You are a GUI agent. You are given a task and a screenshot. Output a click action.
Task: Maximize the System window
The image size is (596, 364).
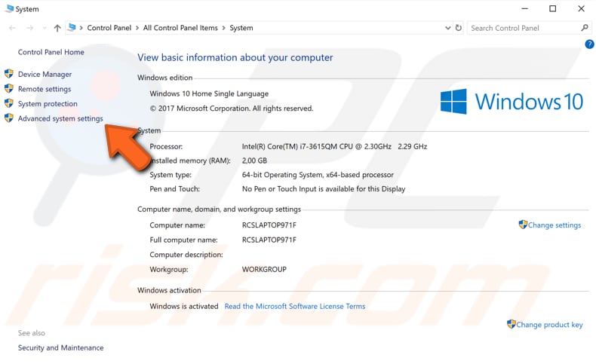pyautogui.click(x=553, y=9)
